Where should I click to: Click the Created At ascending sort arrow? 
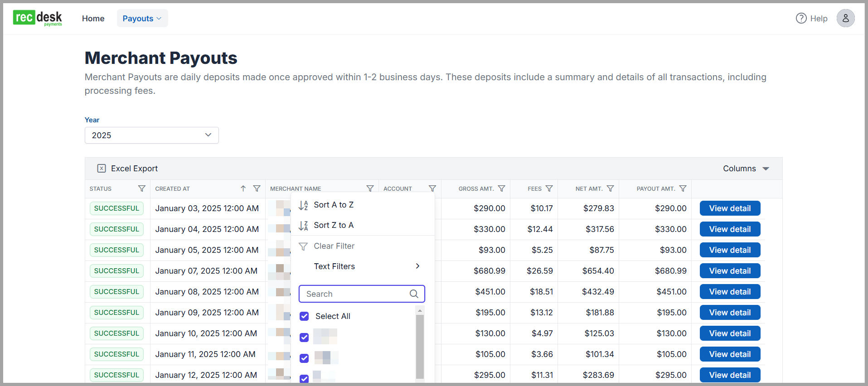pos(243,188)
